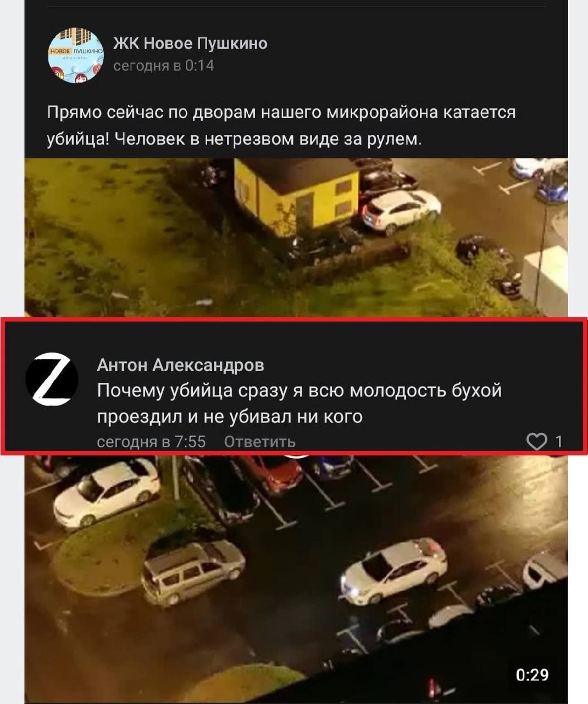Image resolution: width=588 pixels, height=704 pixels.
Task: Open Антон Александров profile name
Action: [180, 364]
